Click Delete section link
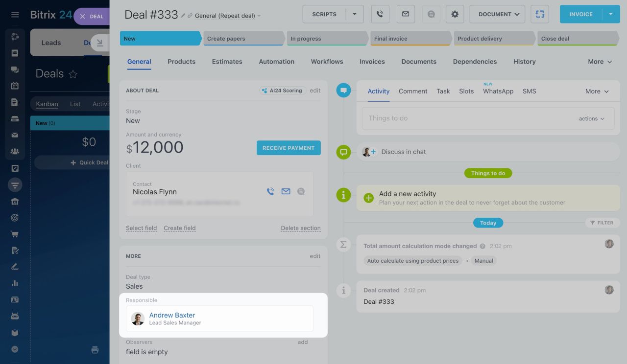 pos(301,228)
